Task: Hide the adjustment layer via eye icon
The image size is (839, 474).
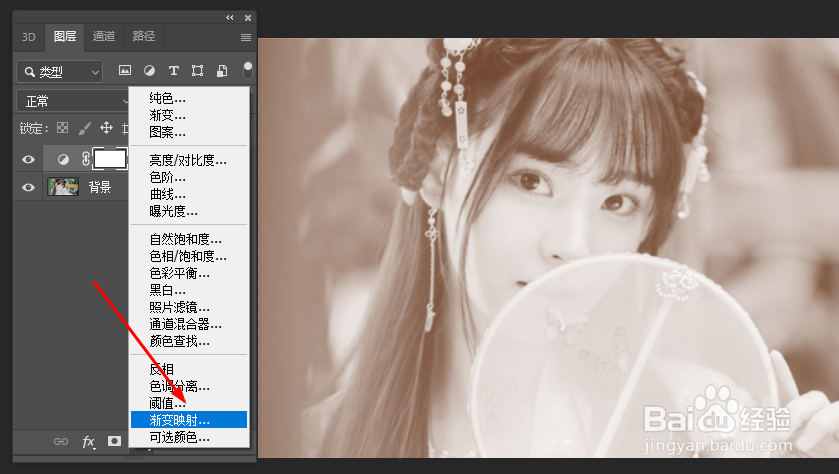Action: [x=28, y=159]
